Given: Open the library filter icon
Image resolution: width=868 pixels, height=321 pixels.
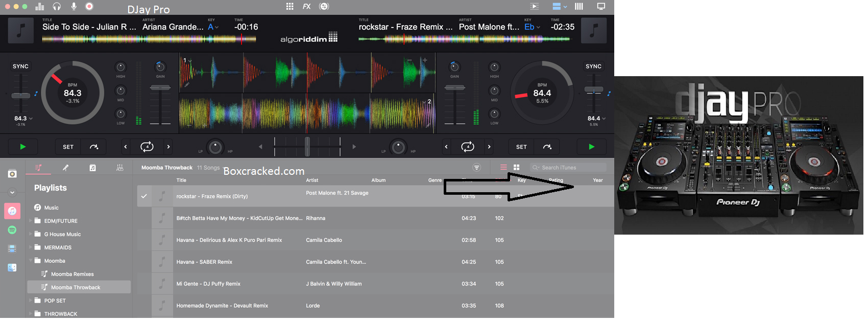Looking at the screenshot, I should coord(476,168).
